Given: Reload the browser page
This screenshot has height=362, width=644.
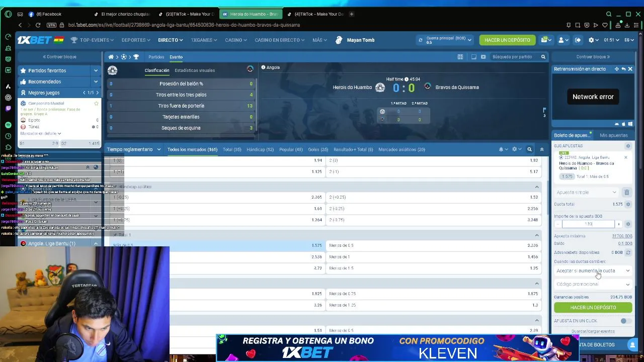Looking at the screenshot, I should (38, 25).
